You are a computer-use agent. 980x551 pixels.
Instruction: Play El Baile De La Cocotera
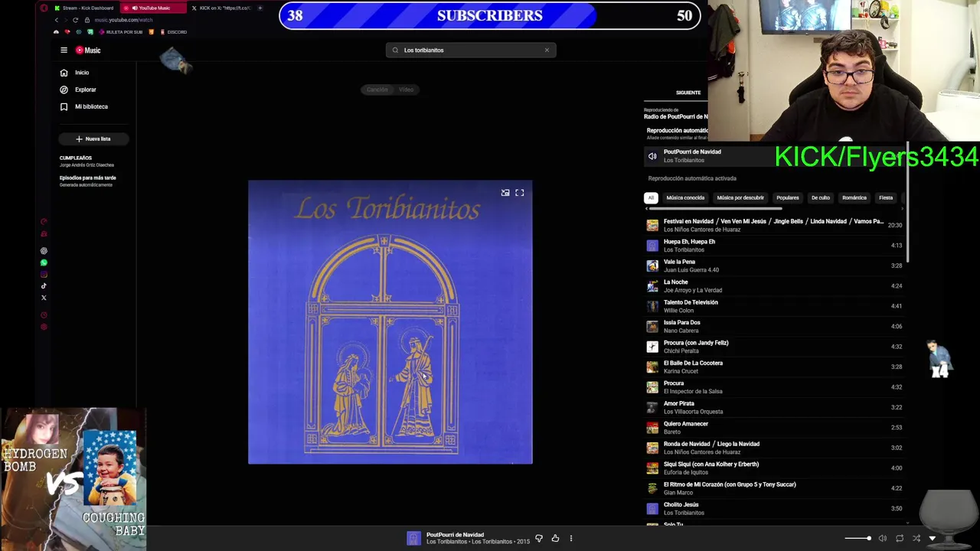click(x=773, y=367)
